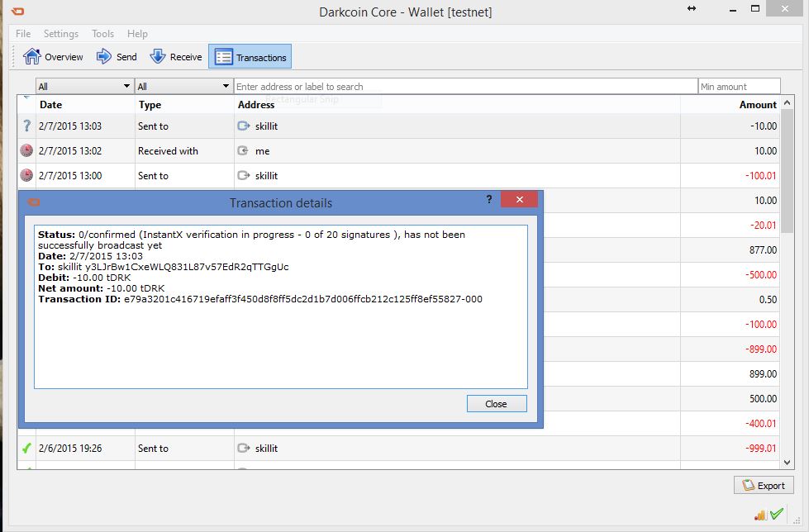Focus the address or label search field
The height and width of the screenshot is (532, 809).
466,86
